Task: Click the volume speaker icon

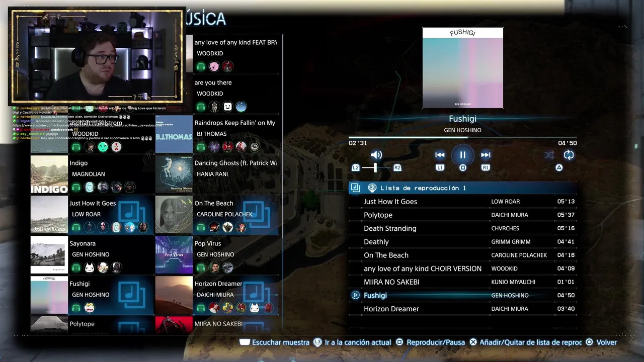Action: pyautogui.click(x=376, y=155)
